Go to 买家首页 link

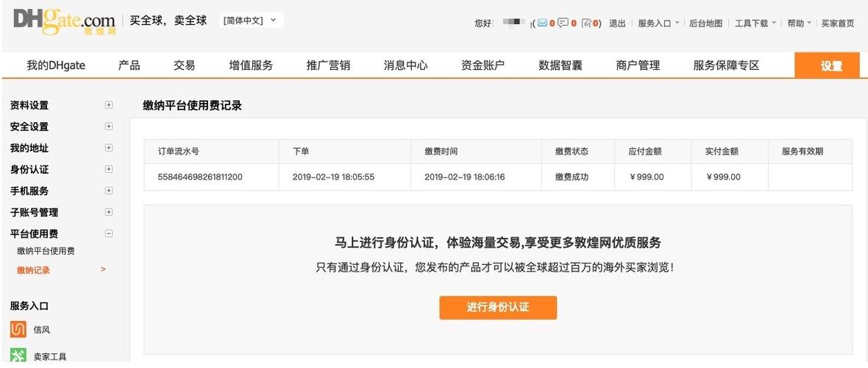[838, 24]
